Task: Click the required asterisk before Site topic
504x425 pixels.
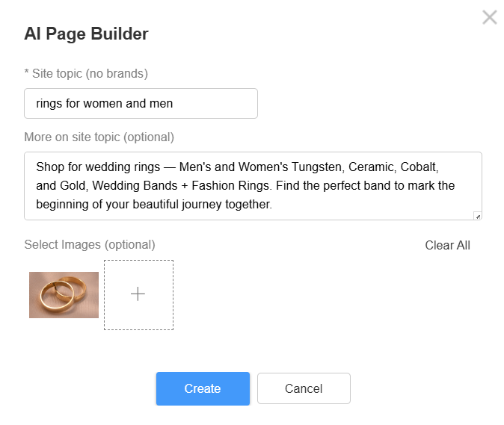Action: tap(27, 73)
